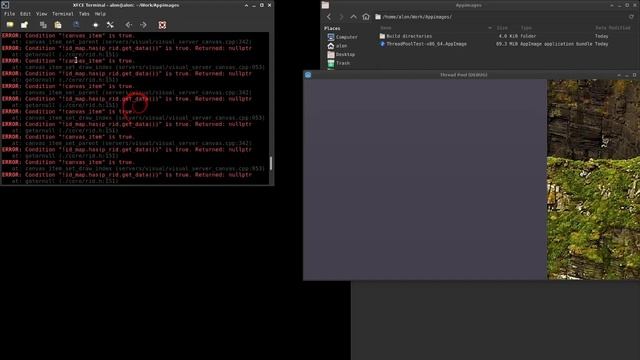The image size is (640, 360).
Task: Click the file manager path location bar
Action: (500, 17)
